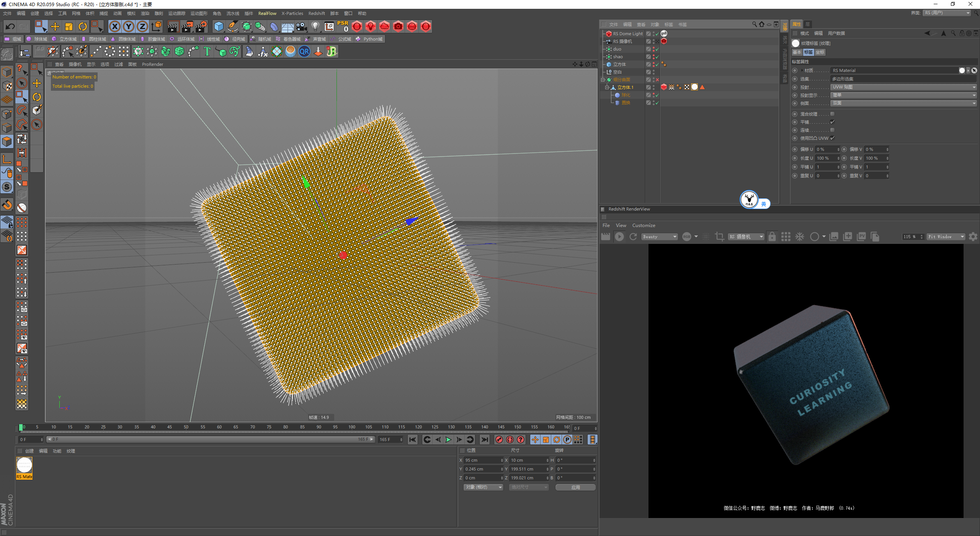Toggle the green check on 球化 deformer
980x536 pixels.
[x=657, y=95]
